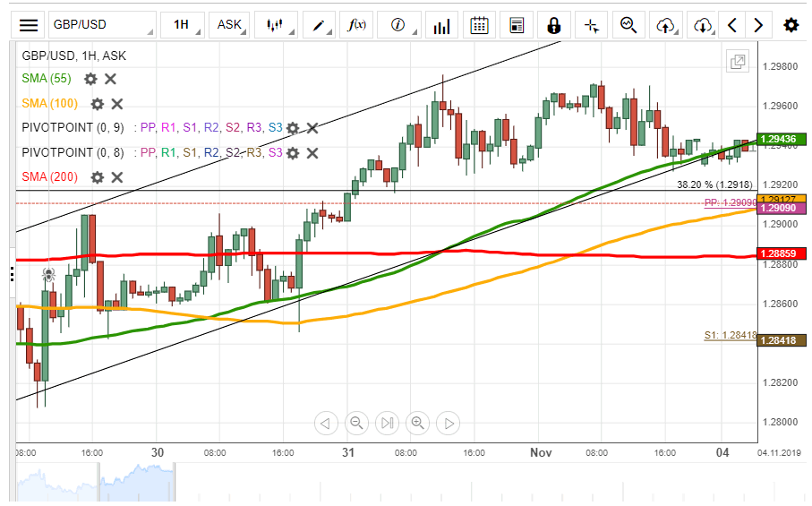Open chart settings gear in toolbar
812x506 pixels.
pyautogui.click(x=791, y=25)
